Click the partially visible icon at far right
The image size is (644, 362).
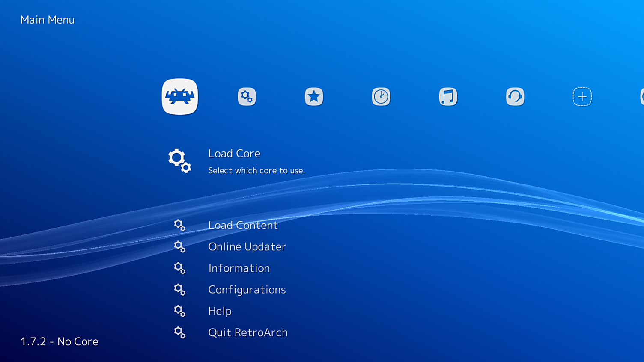641,97
